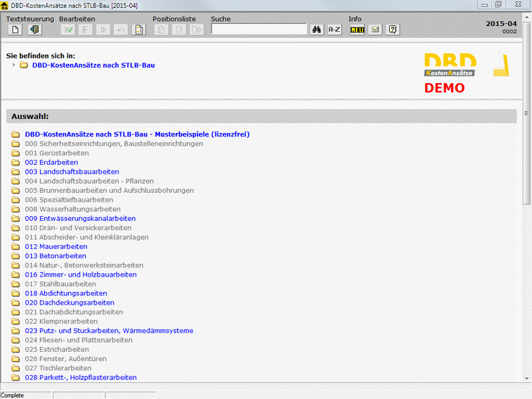Click the document page icon under Bearbeiten
The image size is (532, 399).
click(139, 30)
